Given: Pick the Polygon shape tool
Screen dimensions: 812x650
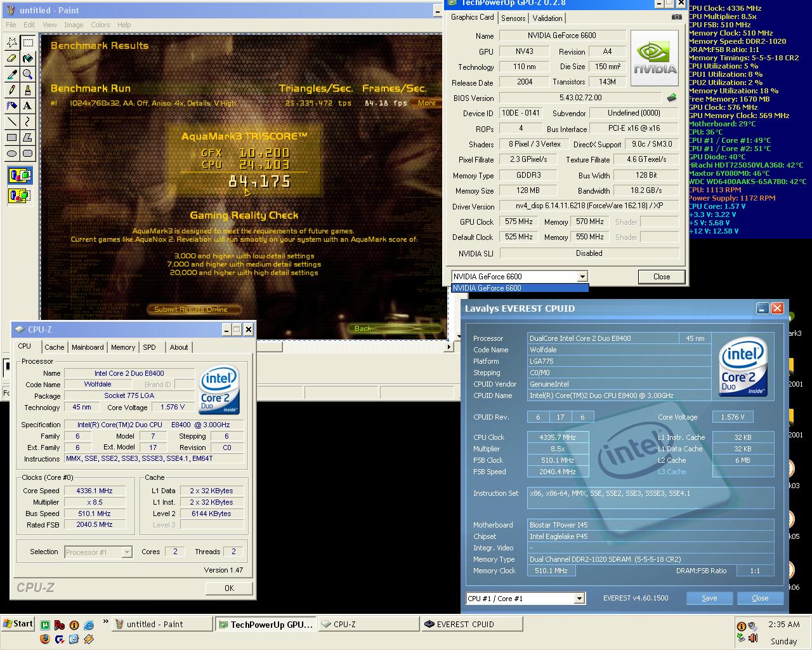Looking at the screenshot, I should [28, 138].
